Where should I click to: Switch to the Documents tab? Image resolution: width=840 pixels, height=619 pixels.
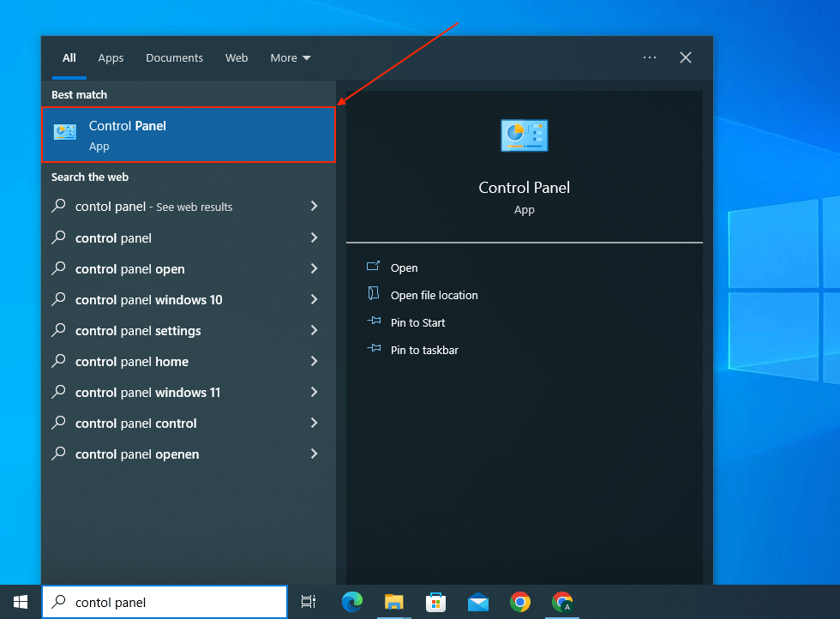pyautogui.click(x=174, y=58)
